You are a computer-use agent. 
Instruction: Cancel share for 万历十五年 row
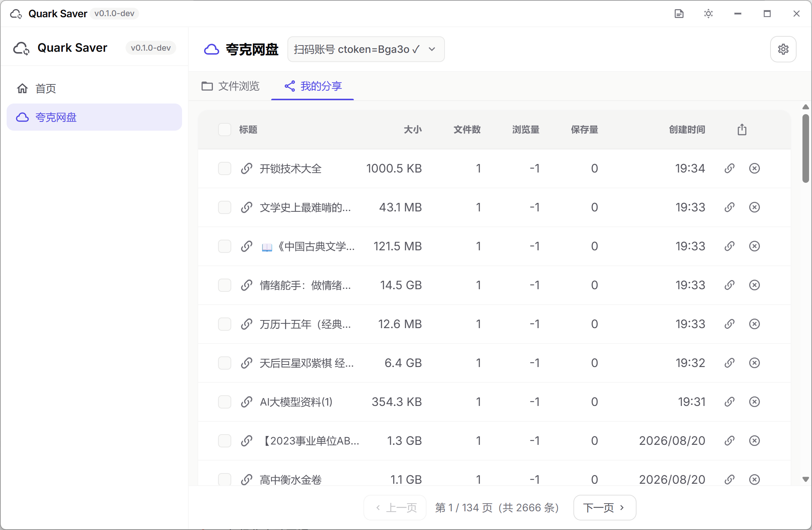pos(754,324)
